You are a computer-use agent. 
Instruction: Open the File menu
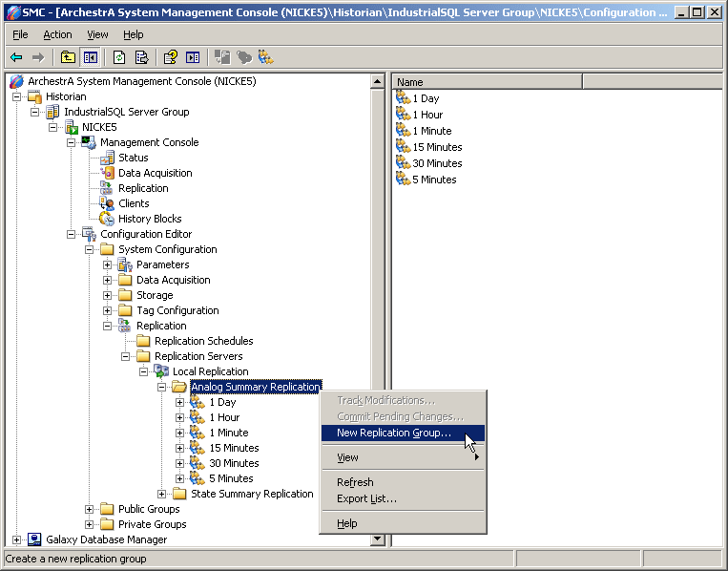20,34
